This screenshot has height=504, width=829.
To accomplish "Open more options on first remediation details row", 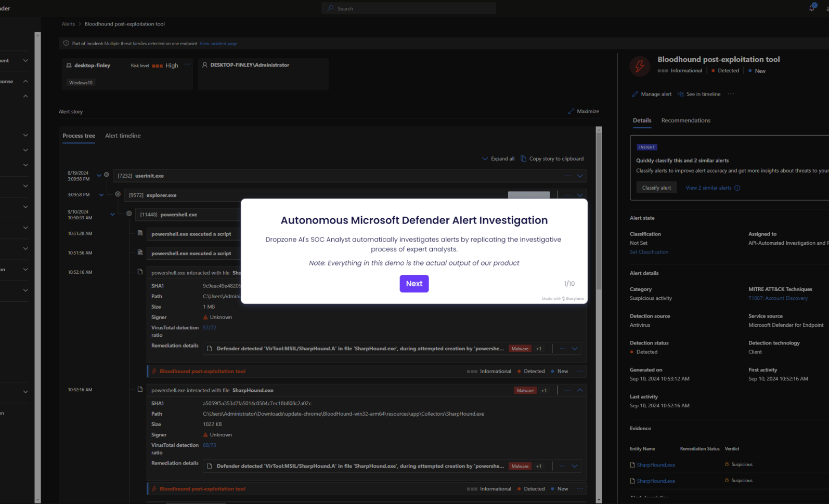I will [x=562, y=349].
